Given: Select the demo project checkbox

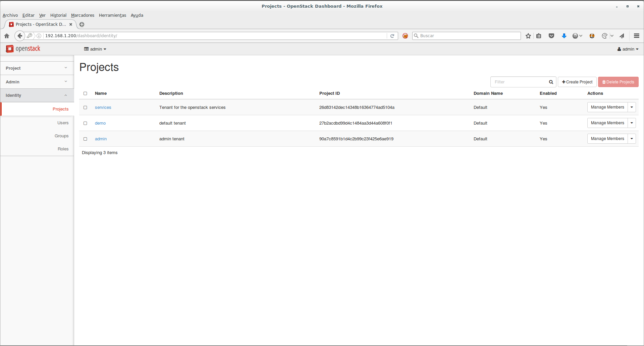Looking at the screenshot, I should click(85, 123).
